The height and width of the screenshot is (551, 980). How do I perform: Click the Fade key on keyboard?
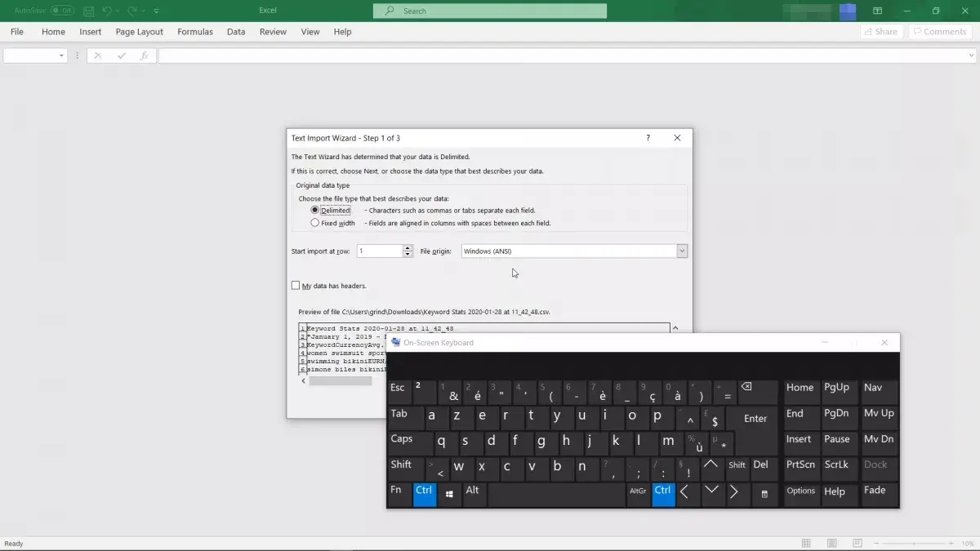tap(879, 495)
